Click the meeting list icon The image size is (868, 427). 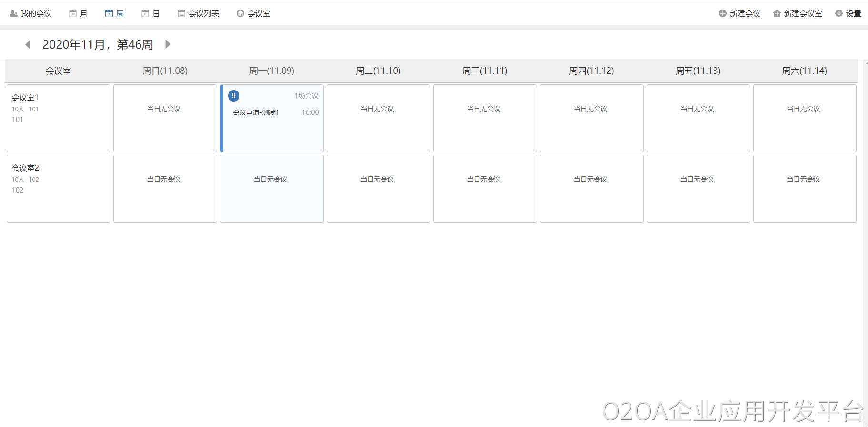[x=181, y=14]
